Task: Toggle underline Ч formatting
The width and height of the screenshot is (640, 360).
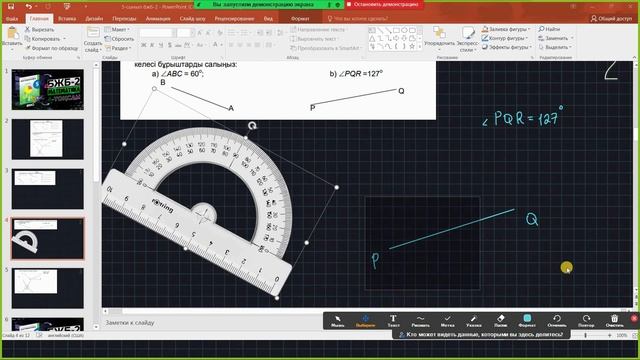Action: [x=161, y=45]
